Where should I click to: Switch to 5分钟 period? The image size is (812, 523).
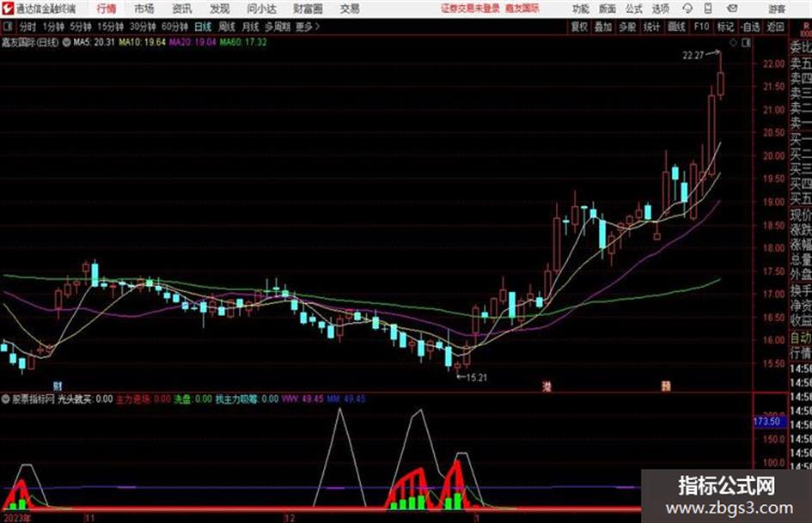point(81,27)
